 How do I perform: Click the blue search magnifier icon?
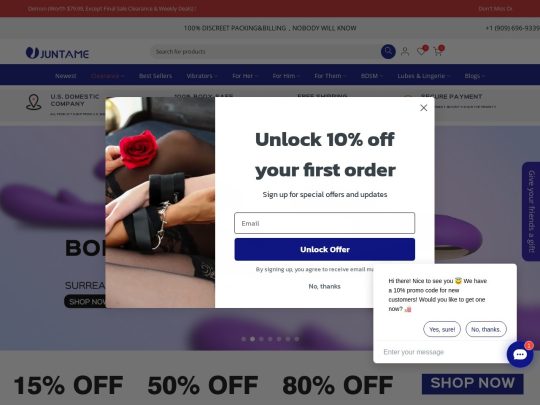388,52
